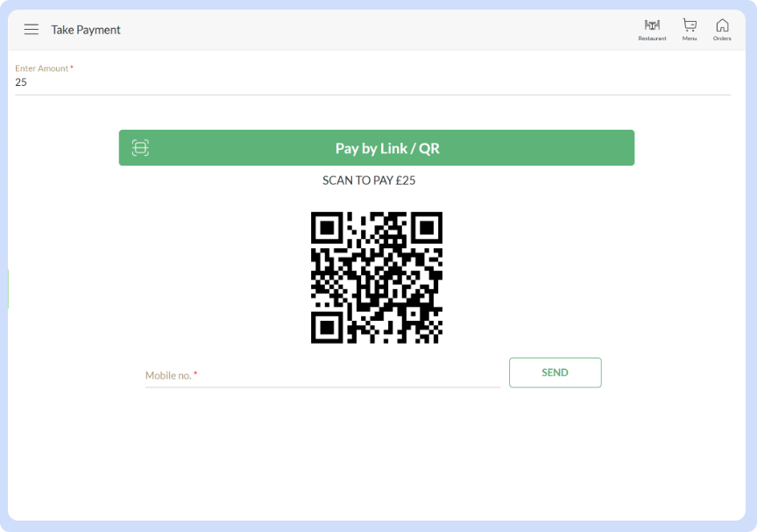Click into the Enter Amount field
Screen dimensions: 757x532
point(372,82)
